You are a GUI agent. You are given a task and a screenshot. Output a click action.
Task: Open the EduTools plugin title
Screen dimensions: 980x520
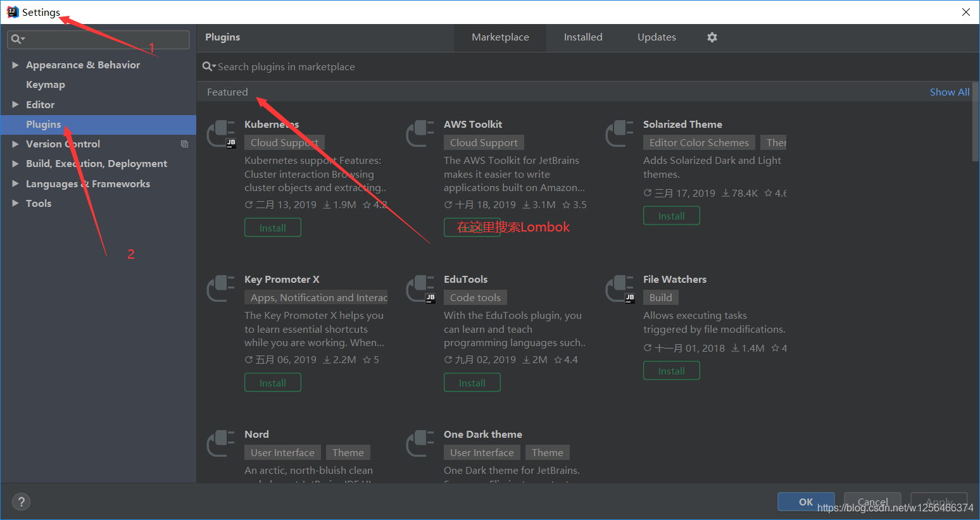465,279
